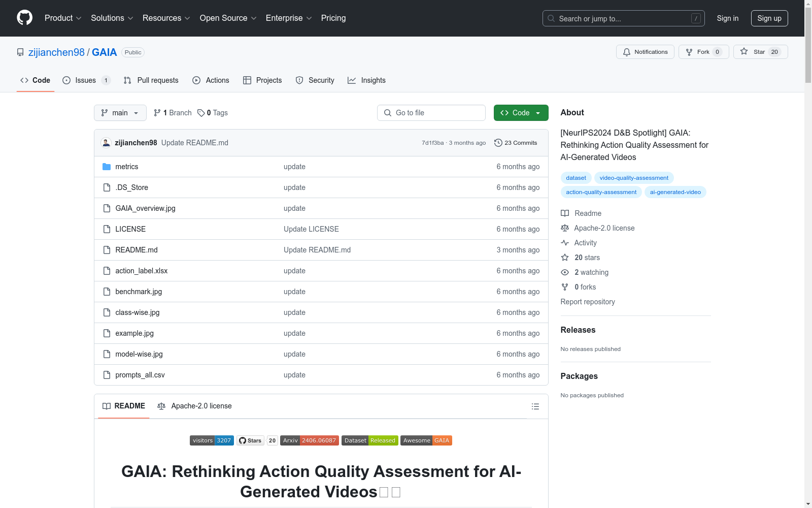Click the Dataset Released badge
The image size is (812, 508).
click(x=370, y=440)
